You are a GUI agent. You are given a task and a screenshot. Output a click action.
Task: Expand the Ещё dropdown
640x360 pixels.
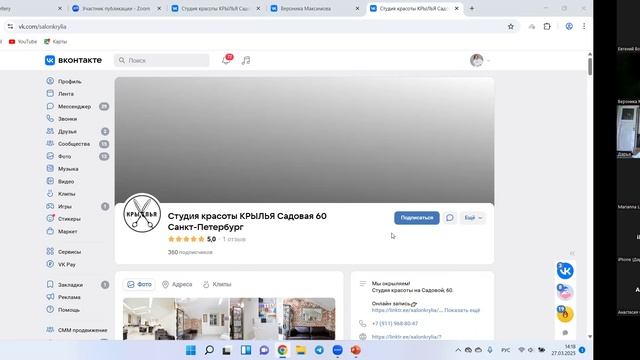tap(473, 218)
